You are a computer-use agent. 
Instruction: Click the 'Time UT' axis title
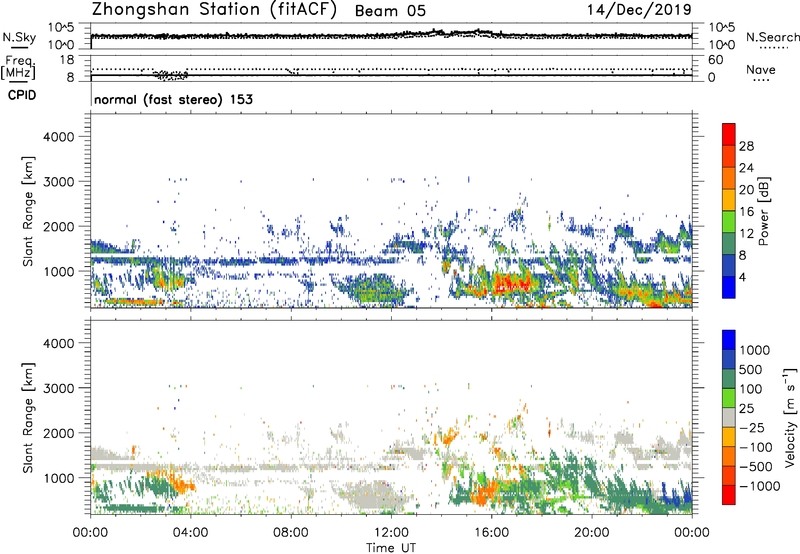pos(391,548)
